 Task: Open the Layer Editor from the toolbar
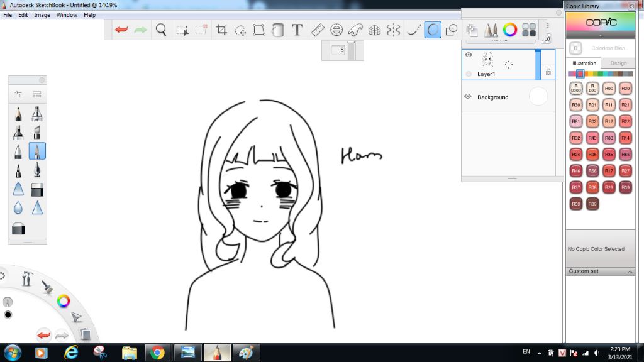(x=472, y=30)
